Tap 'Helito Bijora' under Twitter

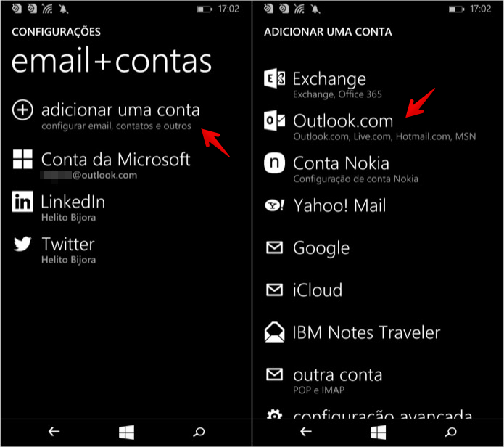(68, 260)
